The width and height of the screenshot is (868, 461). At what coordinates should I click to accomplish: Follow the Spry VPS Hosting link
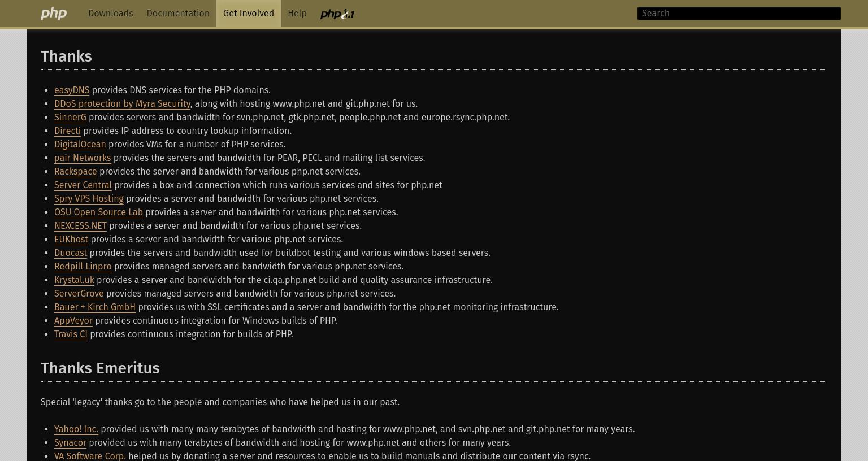(89, 199)
